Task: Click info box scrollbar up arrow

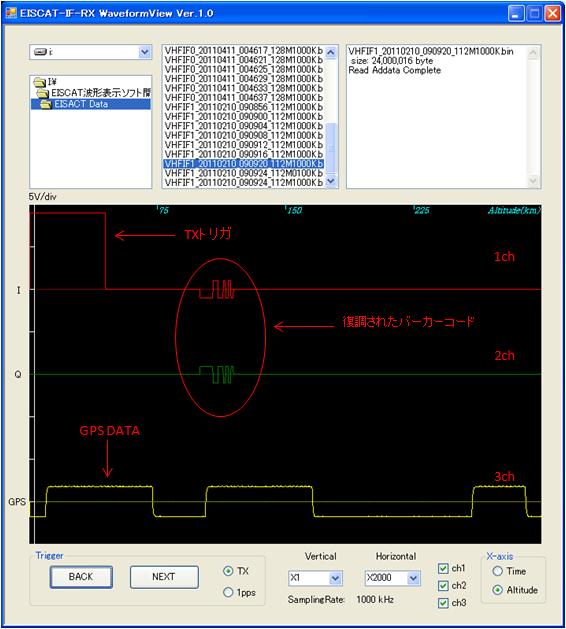Action: point(533,53)
